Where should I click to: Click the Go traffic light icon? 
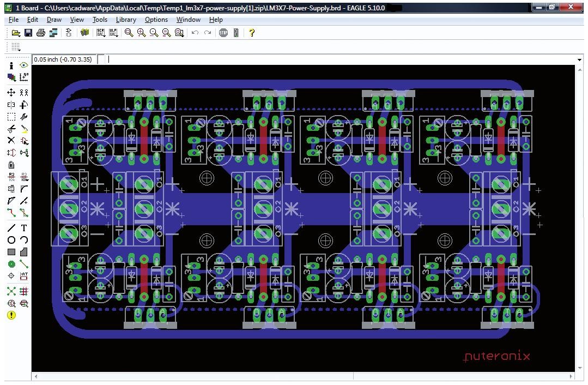[236, 33]
